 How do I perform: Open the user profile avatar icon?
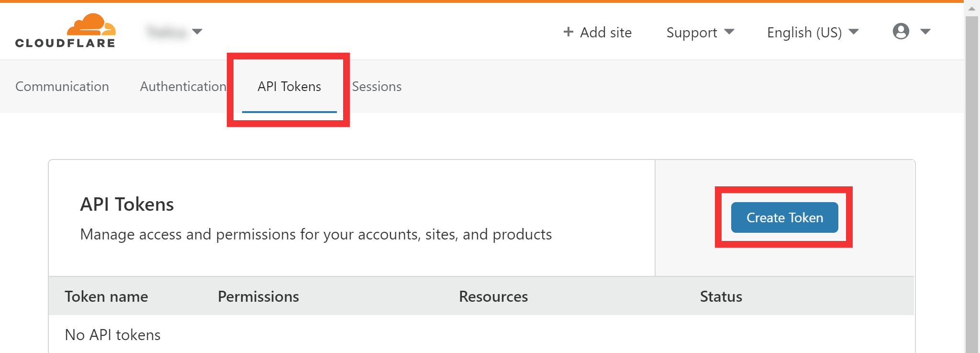pos(901,32)
